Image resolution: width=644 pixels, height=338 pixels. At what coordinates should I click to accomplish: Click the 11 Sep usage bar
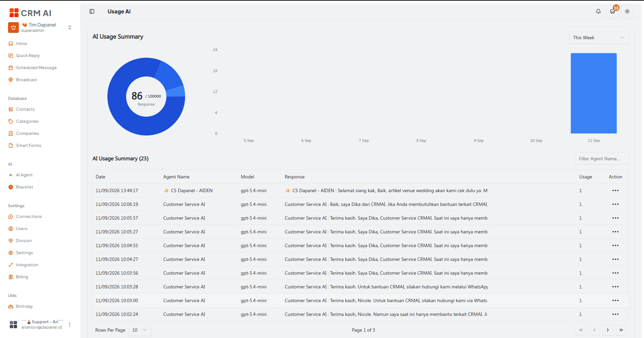pos(594,93)
